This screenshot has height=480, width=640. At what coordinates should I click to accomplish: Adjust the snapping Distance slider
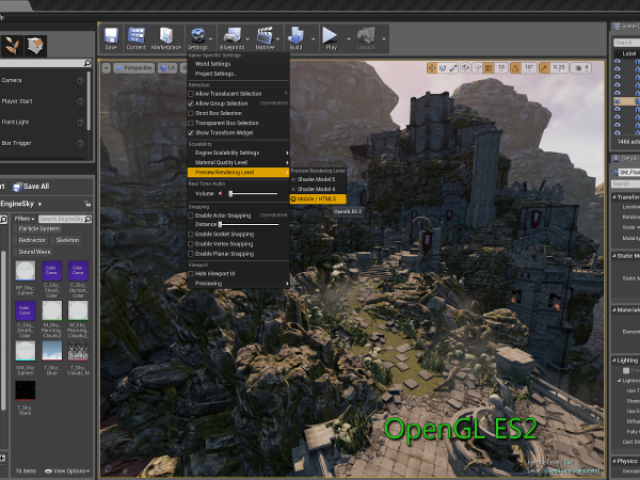coord(249,224)
